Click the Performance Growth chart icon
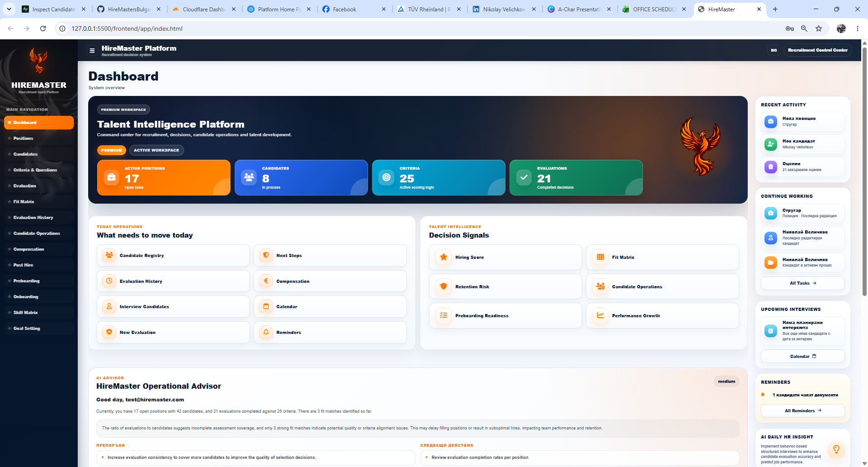This screenshot has height=467, width=868. [x=600, y=315]
